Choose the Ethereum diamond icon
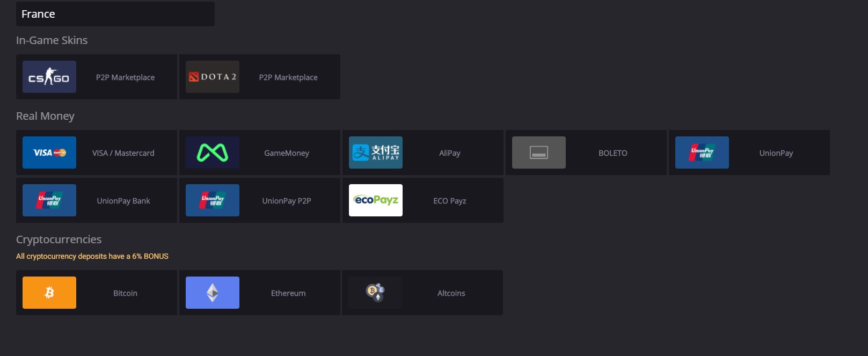 click(x=213, y=293)
